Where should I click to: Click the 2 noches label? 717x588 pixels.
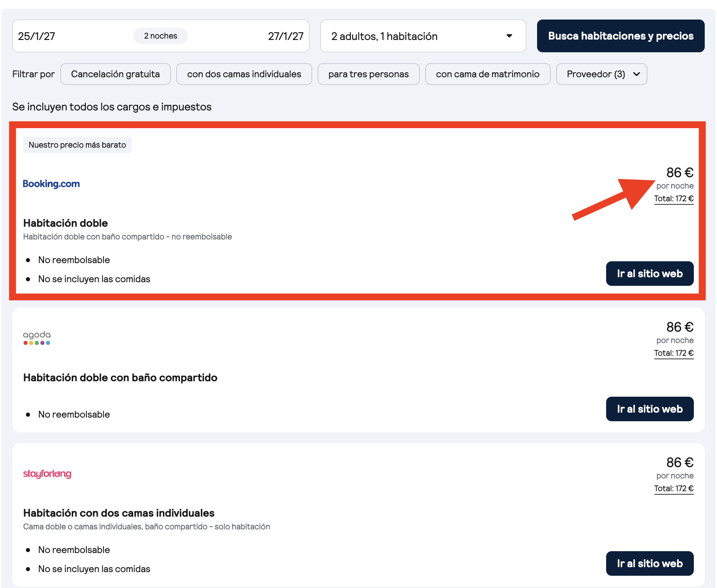click(x=161, y=36)
